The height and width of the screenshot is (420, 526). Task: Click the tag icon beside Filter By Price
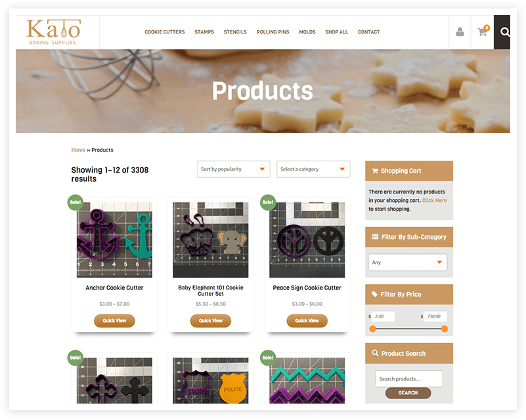[374, 294]
